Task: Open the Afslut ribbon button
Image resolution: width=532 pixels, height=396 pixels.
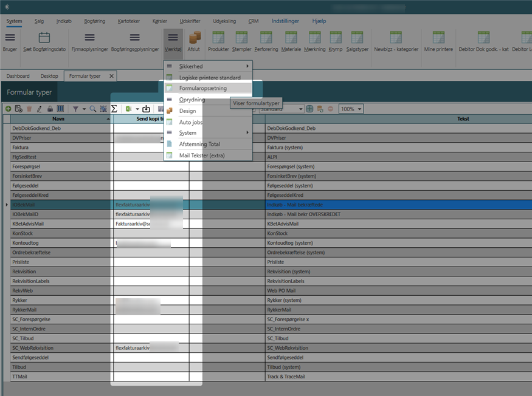Action: 194,38
